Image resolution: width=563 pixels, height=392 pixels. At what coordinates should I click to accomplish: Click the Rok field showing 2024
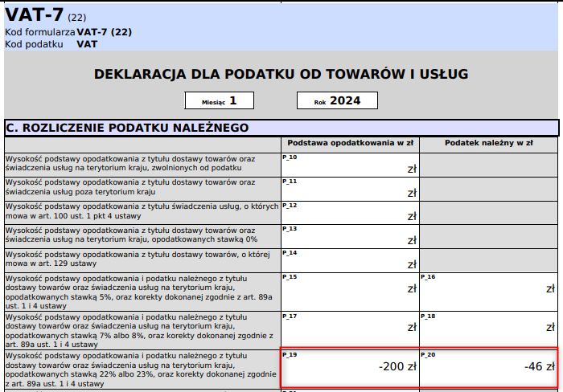(x=337, y=100)
